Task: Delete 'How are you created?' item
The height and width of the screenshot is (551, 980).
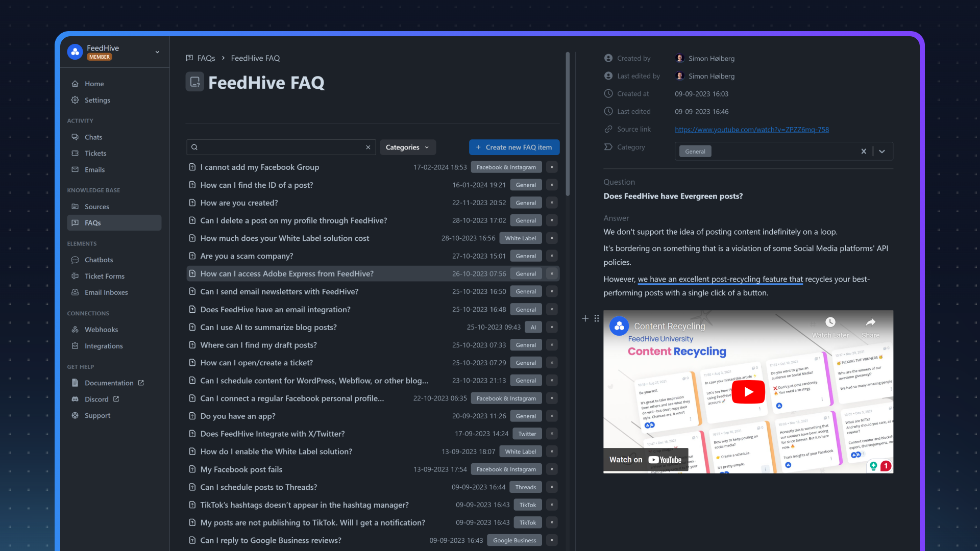Action: (552, 203)
